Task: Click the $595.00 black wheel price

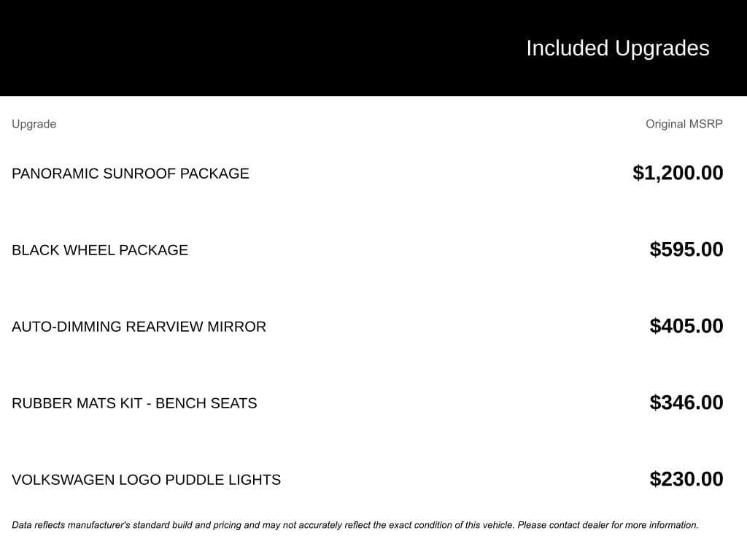Action: pyautogui.click(x=686, y=249)
